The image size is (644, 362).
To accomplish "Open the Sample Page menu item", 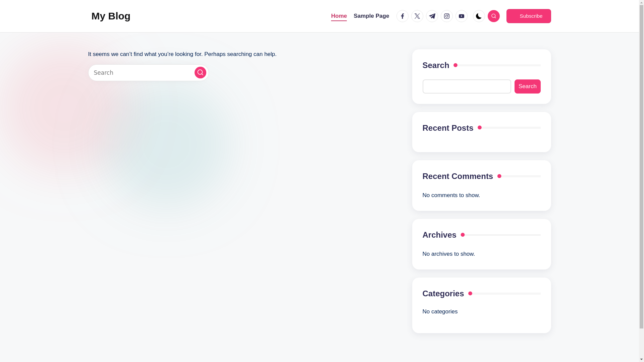I will (371, 16).
